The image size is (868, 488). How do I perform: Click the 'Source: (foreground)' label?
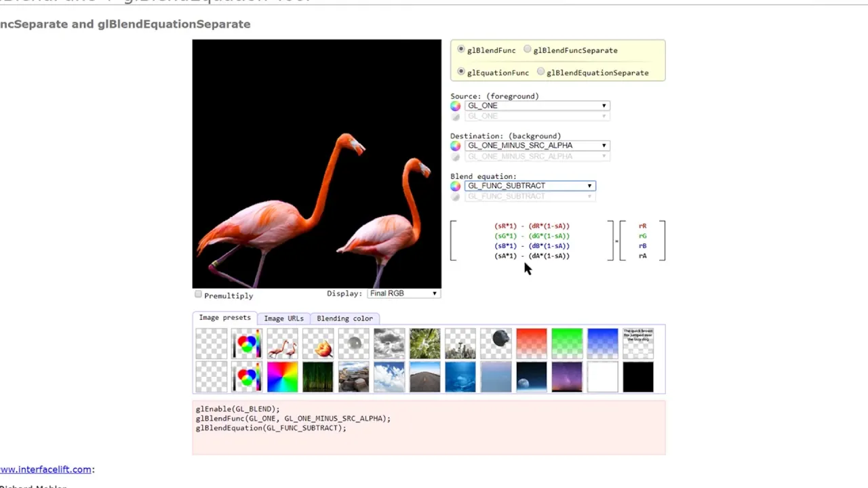point(494,96)
